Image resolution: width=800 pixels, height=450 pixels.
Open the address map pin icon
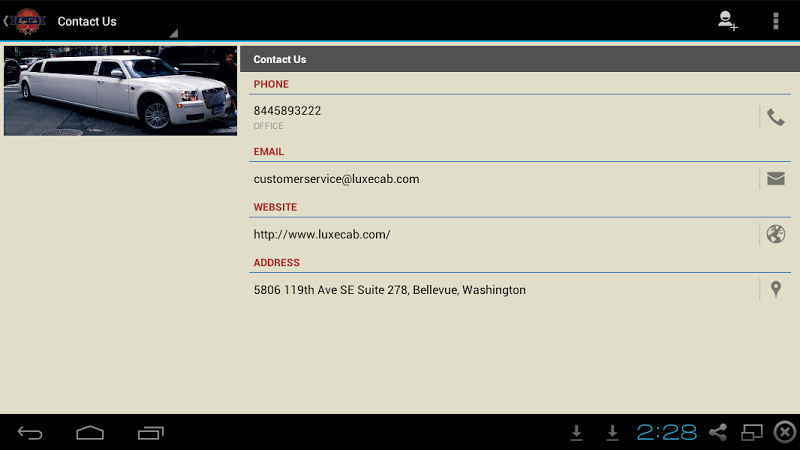776,289
